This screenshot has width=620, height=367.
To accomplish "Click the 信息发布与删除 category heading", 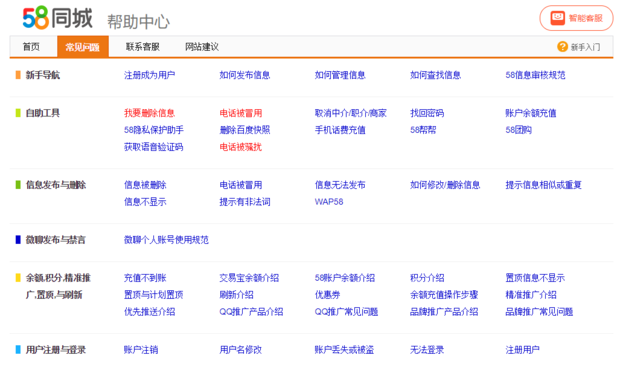I will coord(56,185).
